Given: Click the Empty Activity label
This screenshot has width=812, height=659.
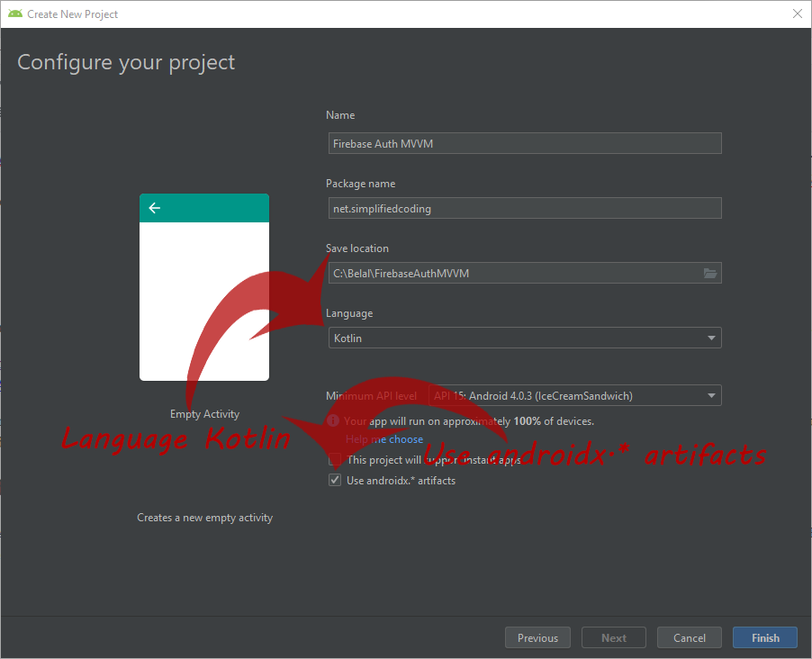Looking at the screenshot, I should 204,414.
